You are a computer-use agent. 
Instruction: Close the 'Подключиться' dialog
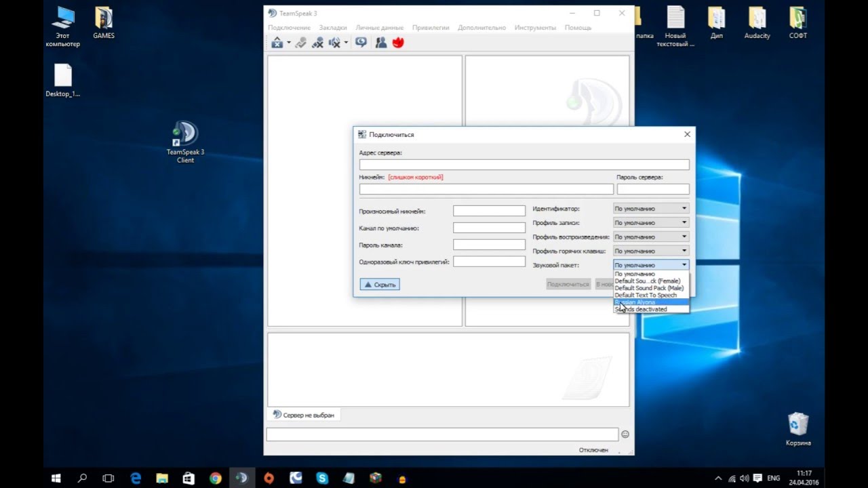point(687,134)
